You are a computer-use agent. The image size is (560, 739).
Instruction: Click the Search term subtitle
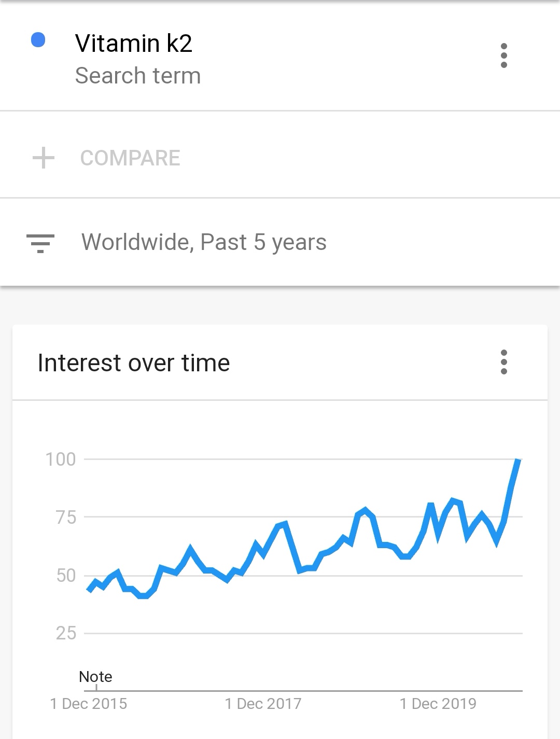138,76
